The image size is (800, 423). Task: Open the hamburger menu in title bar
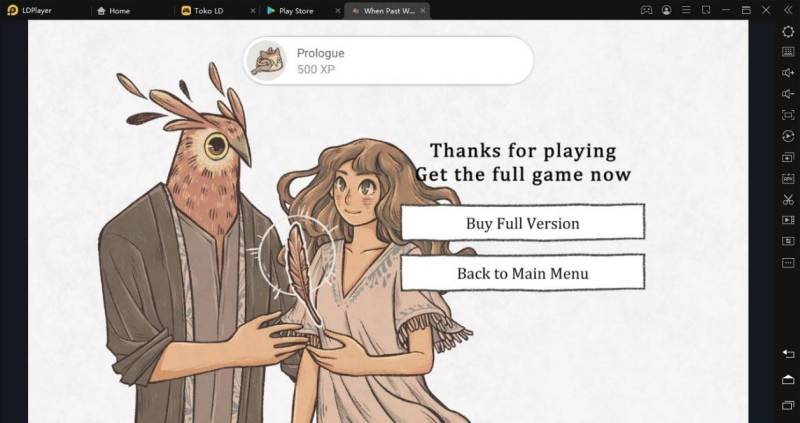point(686,10)
